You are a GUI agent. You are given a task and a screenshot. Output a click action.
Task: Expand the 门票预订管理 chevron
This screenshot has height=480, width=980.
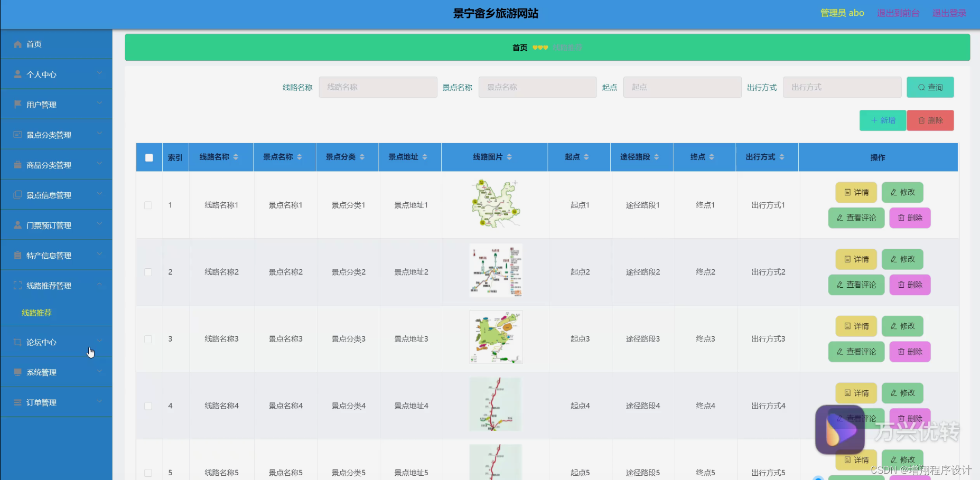[99, 224]
